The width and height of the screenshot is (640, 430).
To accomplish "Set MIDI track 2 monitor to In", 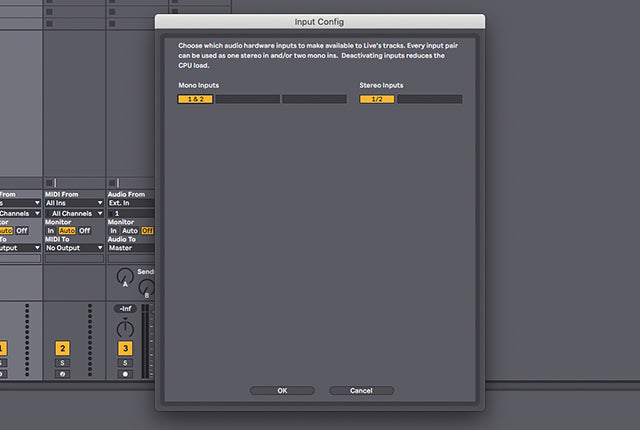I will click(x=51, y=231).
